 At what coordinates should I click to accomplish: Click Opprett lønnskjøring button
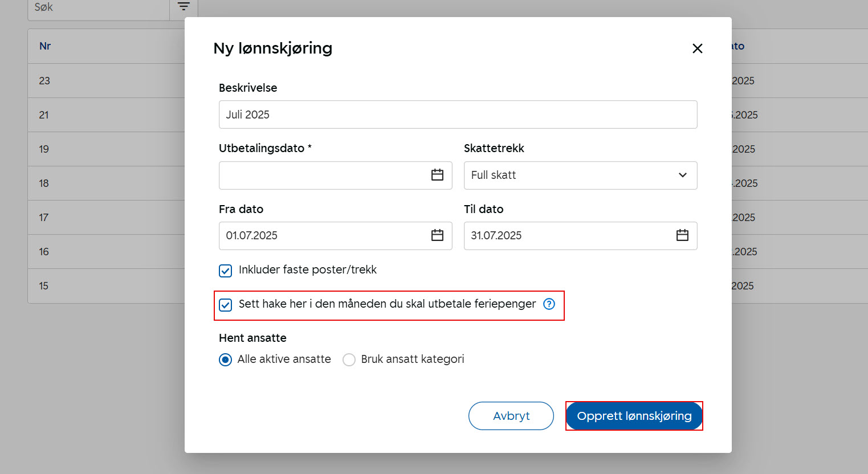(x=634, y=416)
